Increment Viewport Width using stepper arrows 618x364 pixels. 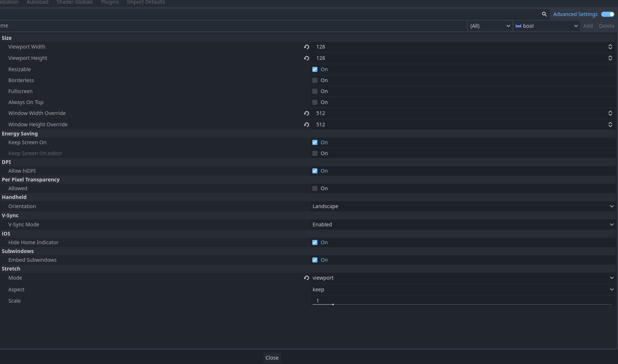[x=610, y=45]
